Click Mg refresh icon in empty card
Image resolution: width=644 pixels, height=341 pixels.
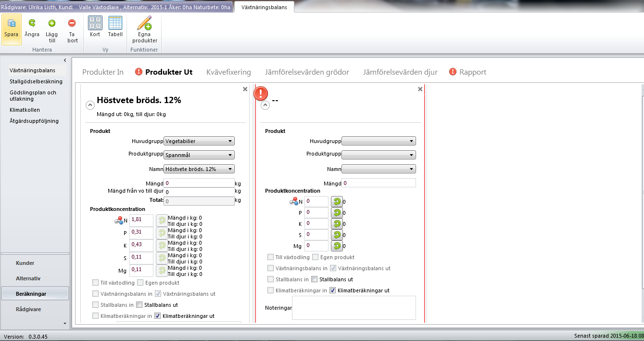[337, 246]
